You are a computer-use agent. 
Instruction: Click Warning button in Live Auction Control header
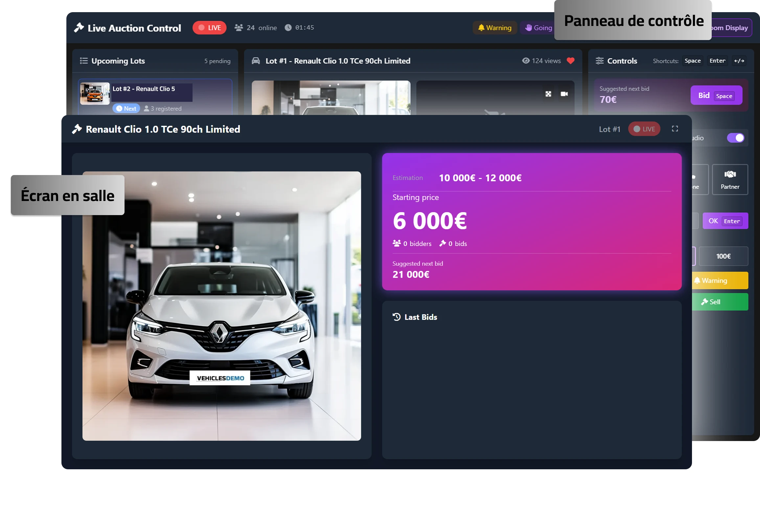click(x=495, y=28)
